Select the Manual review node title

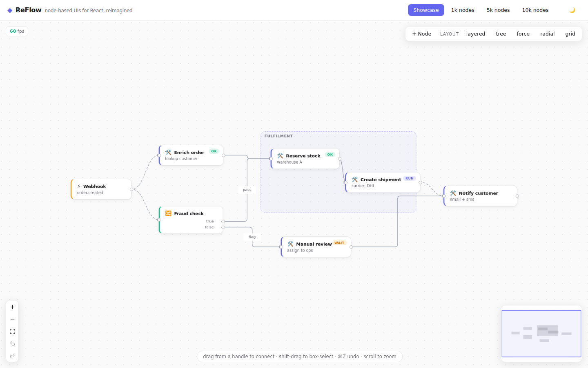click(x=314, y=244)
